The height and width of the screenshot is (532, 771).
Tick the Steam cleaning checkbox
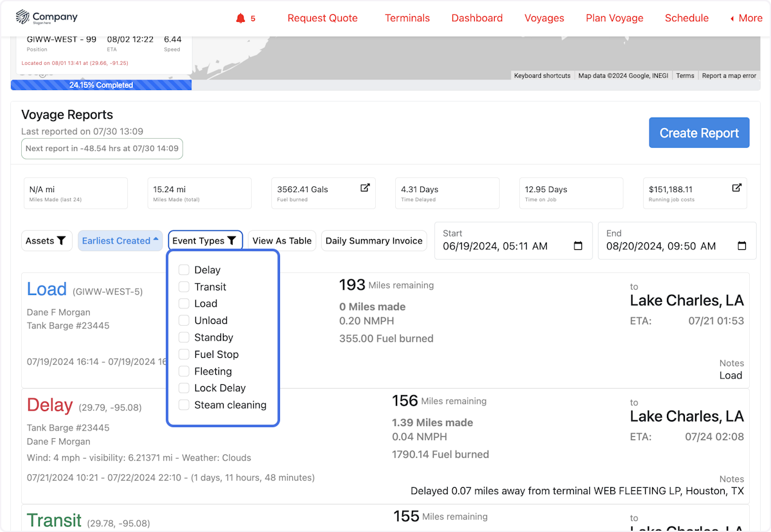(184, 405)
